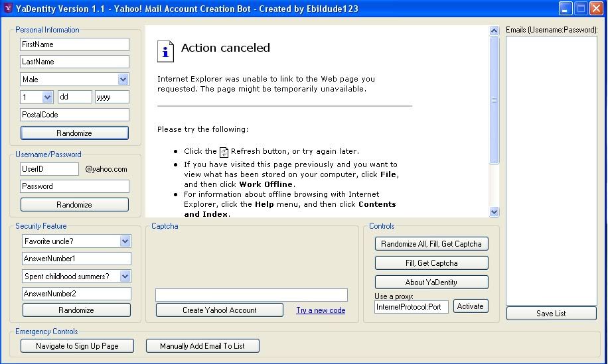Click the YaDentity app icon in title bar
608x364 pixels.
click(8, 8)
